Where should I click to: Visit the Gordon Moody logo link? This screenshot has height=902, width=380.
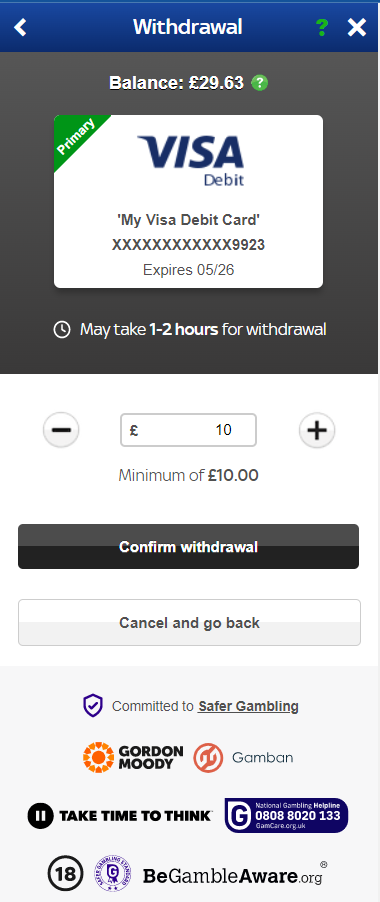point(133,757)
